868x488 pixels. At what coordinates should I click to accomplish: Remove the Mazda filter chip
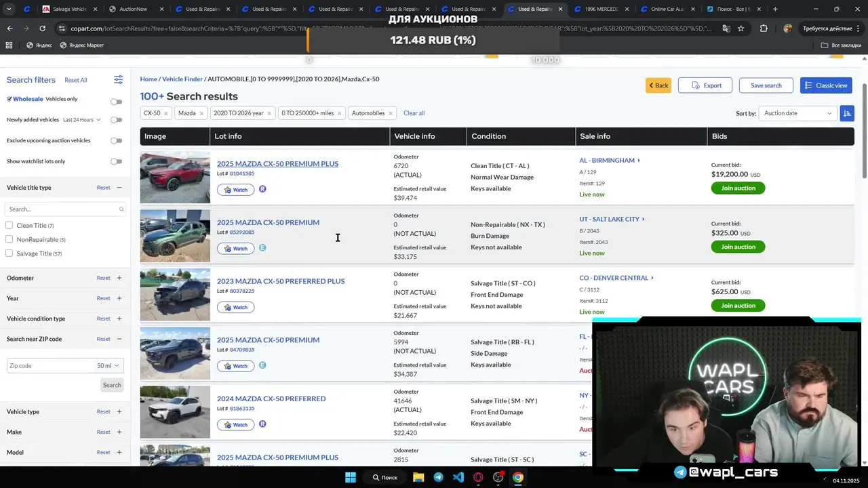point(201,113)
